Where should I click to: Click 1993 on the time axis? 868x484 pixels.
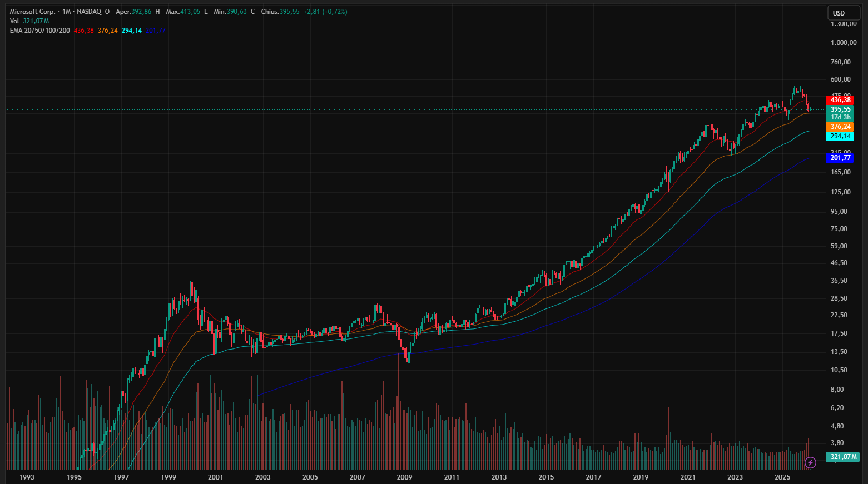coord(27,477)
